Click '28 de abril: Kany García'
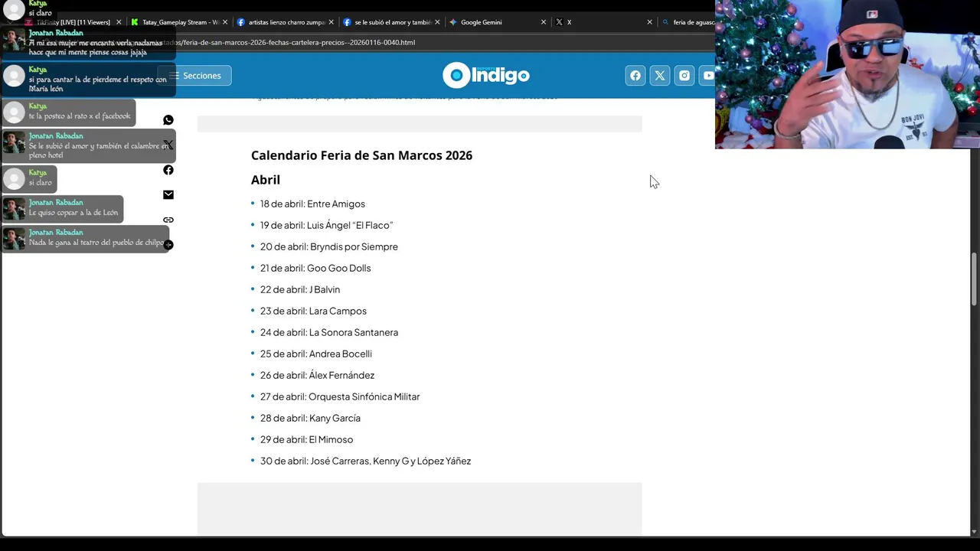The height and width of the screenshot is (551, 980). (310, 418)
